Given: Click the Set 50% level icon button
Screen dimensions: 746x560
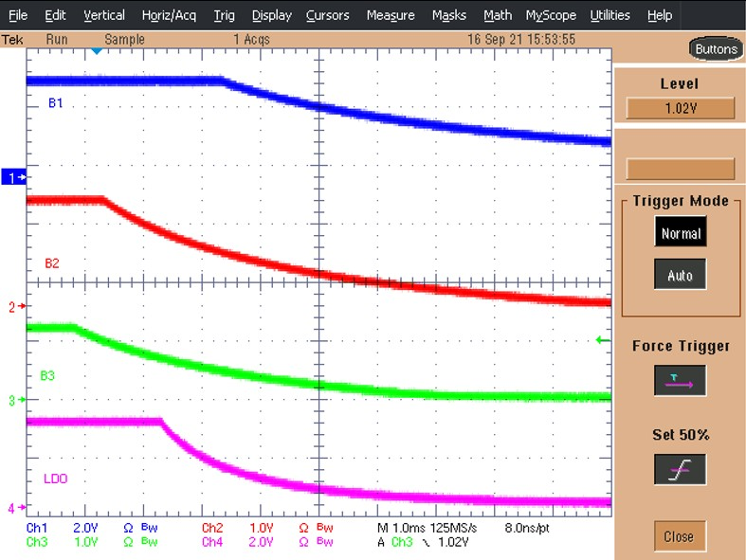Looking at the screenshot, I should (680, 470).
